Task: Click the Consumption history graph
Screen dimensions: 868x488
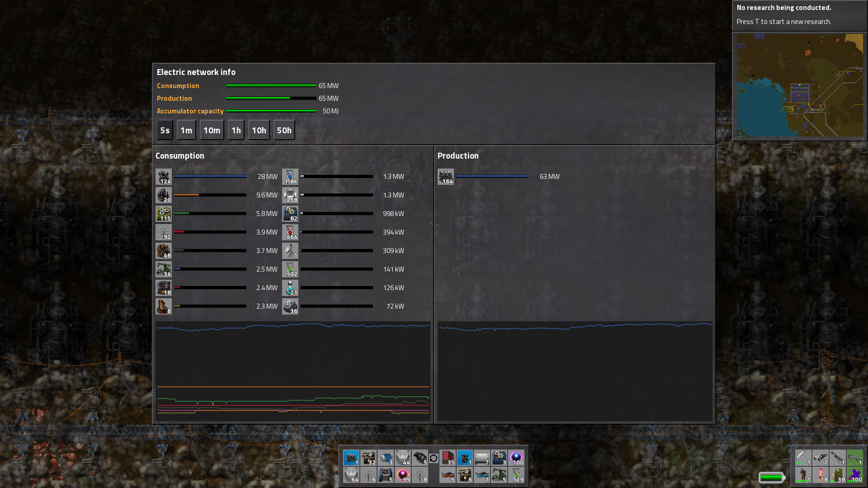Action: pyautogui.click(x=293, y=371)
